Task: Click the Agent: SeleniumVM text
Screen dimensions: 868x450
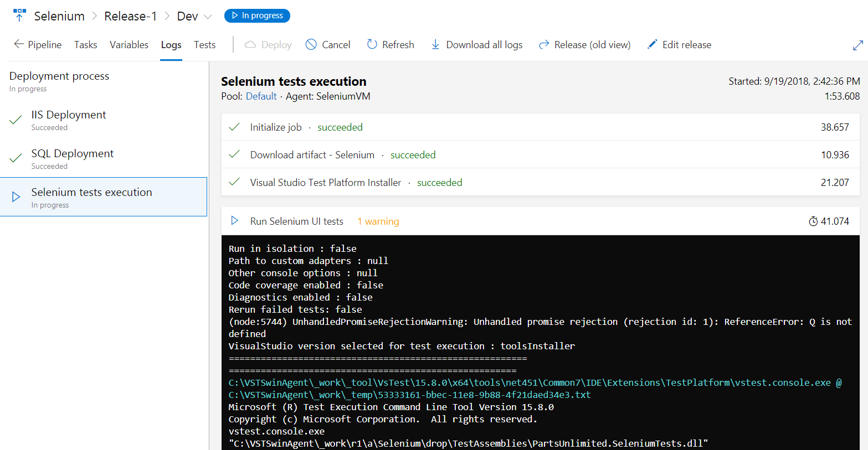Action: (328, 96)
